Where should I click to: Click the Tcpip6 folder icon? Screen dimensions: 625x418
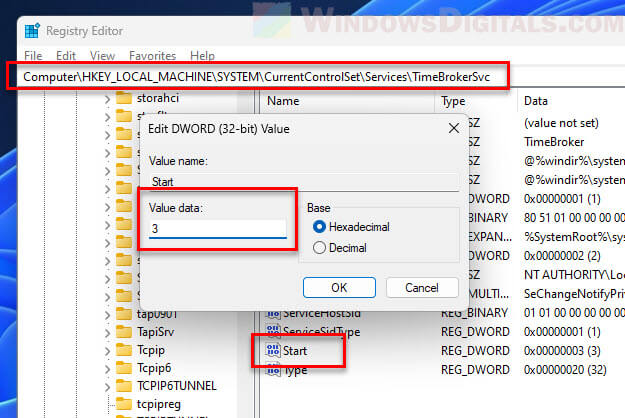click(124, 368)
